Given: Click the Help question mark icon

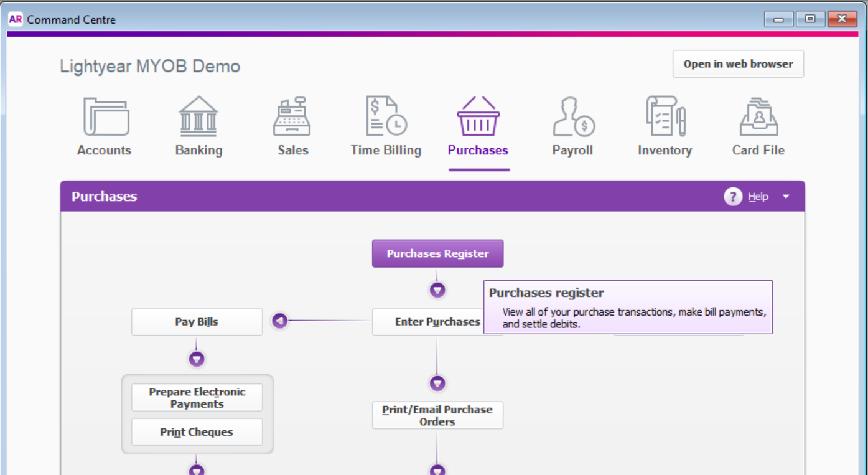Looking at the screenshot, I should (x=733, y=197).
